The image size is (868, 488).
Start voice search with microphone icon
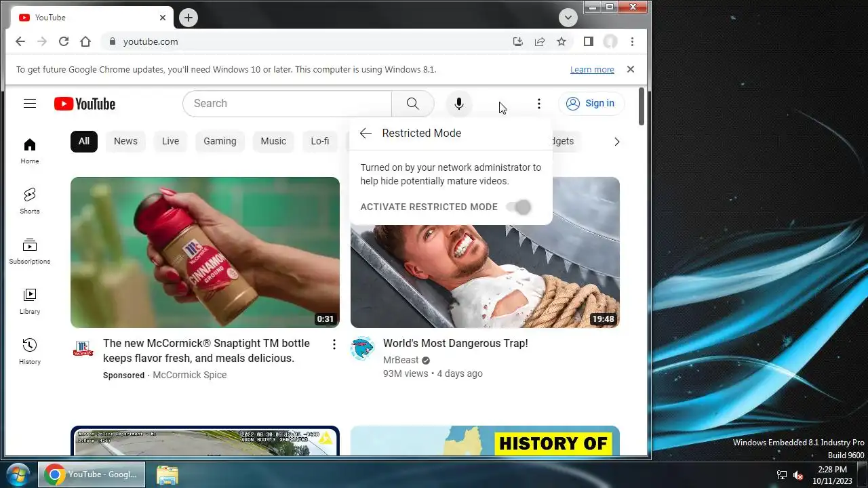coord(459,104)
